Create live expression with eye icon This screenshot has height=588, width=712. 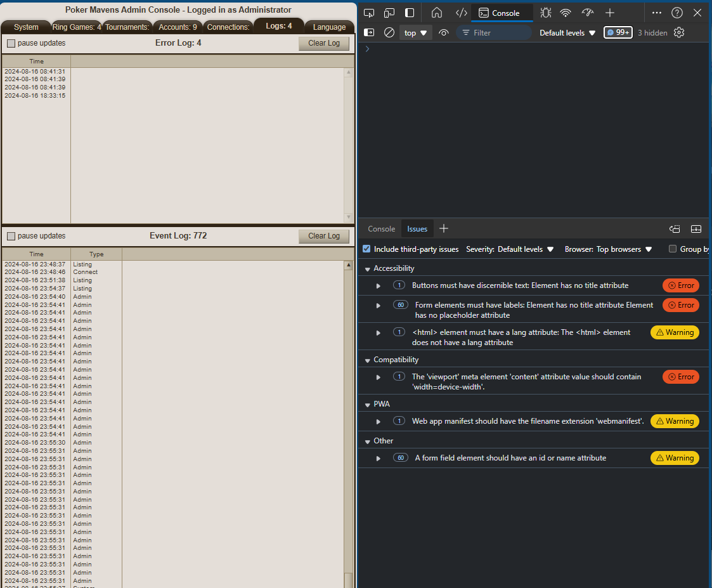[x=444, y=32]
